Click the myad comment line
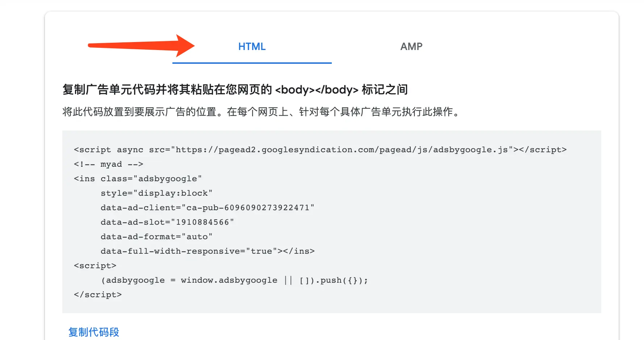 [109, 164]
